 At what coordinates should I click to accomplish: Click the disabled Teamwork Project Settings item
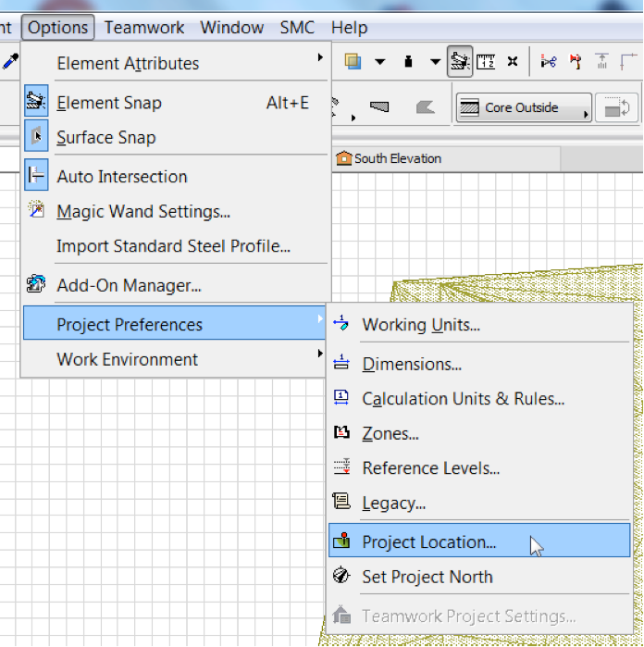479,616
